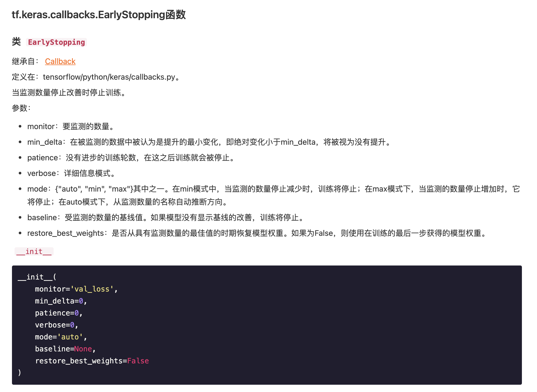Screen dimensions: 537x392
Task: Click the baseline parameter description bullet
Action: point(166,218)
